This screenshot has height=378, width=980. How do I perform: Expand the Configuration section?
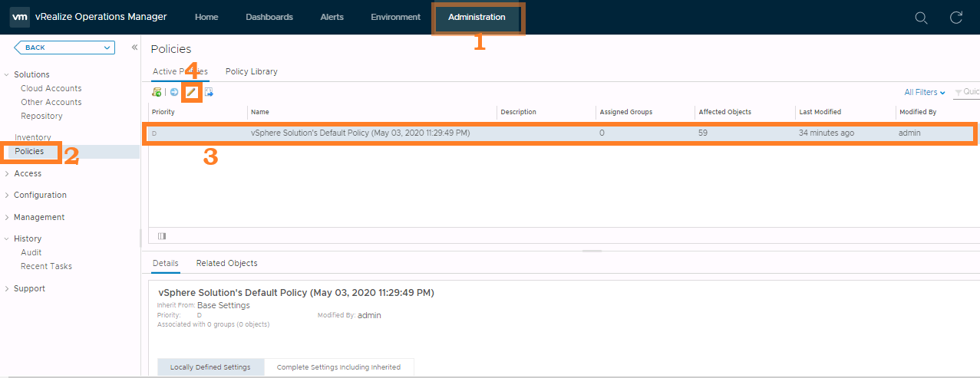point(7,196)
